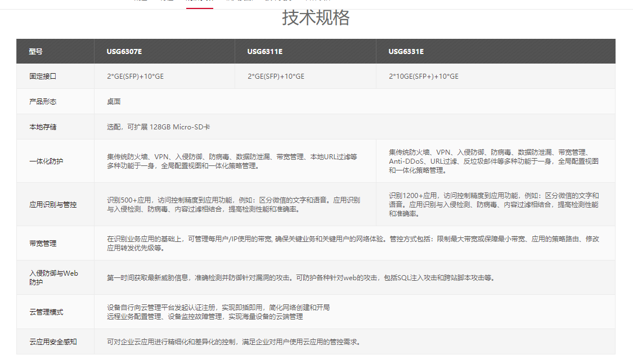Select the 带宽管理 row label
This screenshot has height=364, width=633.
point(43,244)
